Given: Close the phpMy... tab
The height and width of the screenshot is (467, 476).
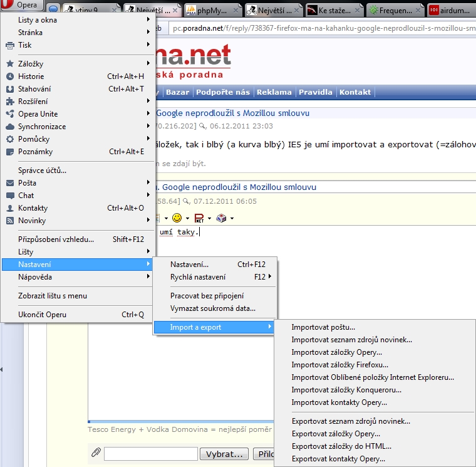Looking at the screenshot, I should [235, 11].
